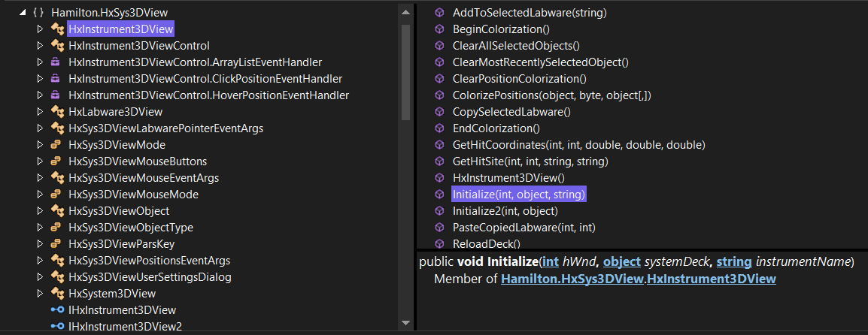Viewport: 868px width, 335px height.
Task: Expand HxSys3DViewMouseButtons enum node
Action: point(39,161)
